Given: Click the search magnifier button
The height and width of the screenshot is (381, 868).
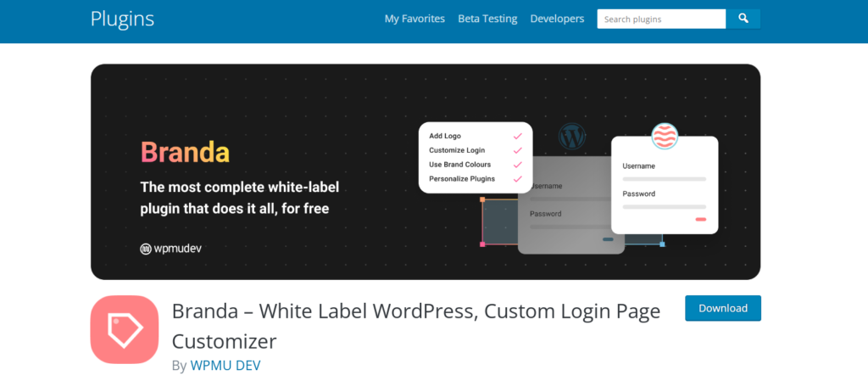Looking at the screenshot, I should 743,19.
